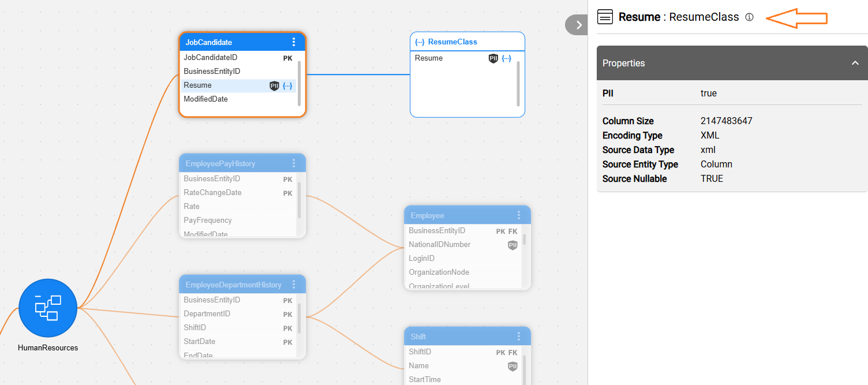The height and width of the screenshot is (385, 868).
Task: Select Rate column in EmployeePayHistory
Action: pos(238,207)
